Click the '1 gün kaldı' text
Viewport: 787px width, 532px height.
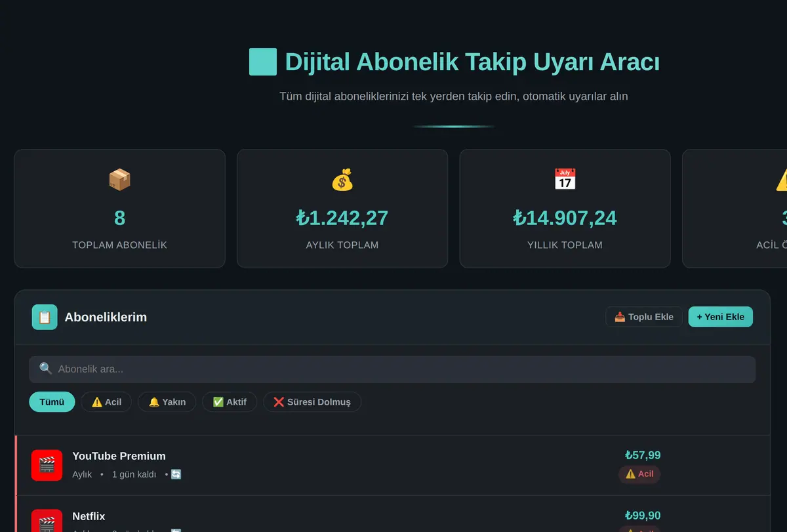[134, 474]
